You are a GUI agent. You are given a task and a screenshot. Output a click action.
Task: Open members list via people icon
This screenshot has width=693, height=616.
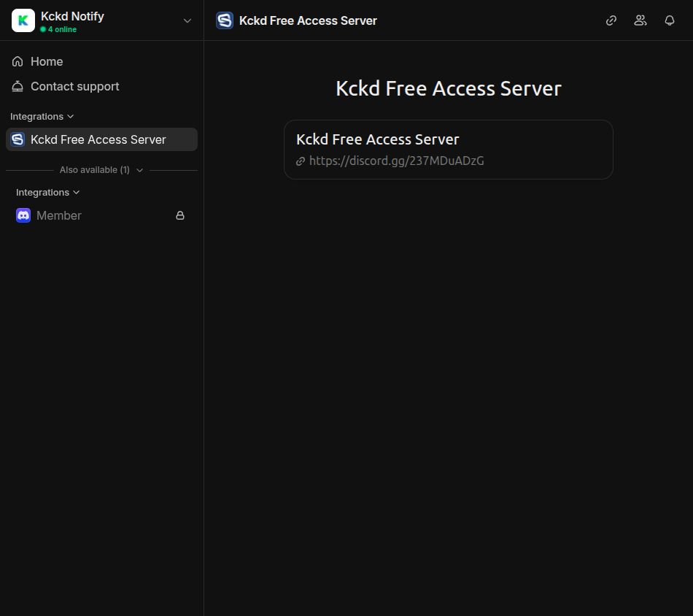click(x=640, y=20)
